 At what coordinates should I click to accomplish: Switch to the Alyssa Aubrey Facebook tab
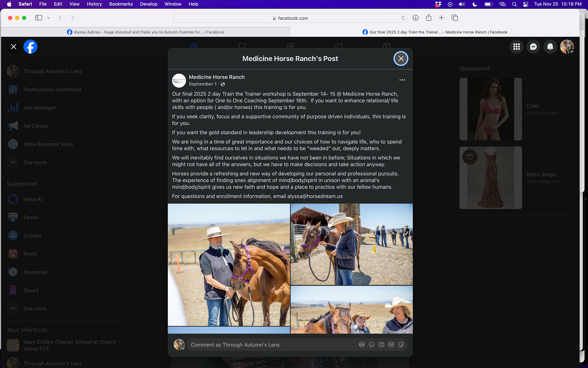click(x=145, y=32)
